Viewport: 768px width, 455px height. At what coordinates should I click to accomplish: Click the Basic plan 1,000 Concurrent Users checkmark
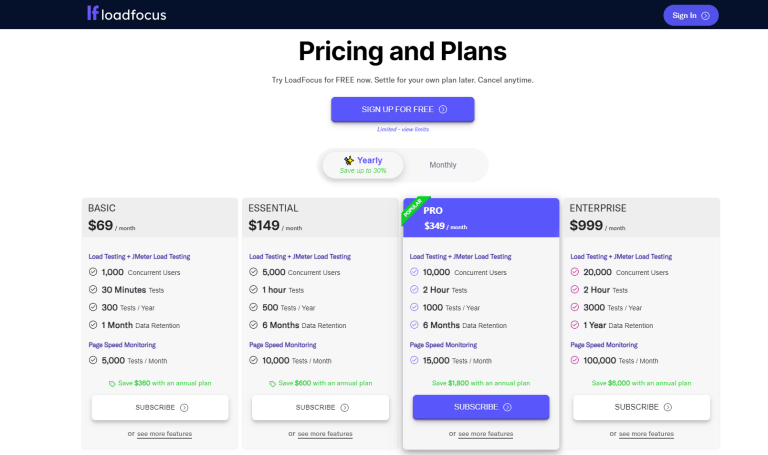[x=93, y=272]
